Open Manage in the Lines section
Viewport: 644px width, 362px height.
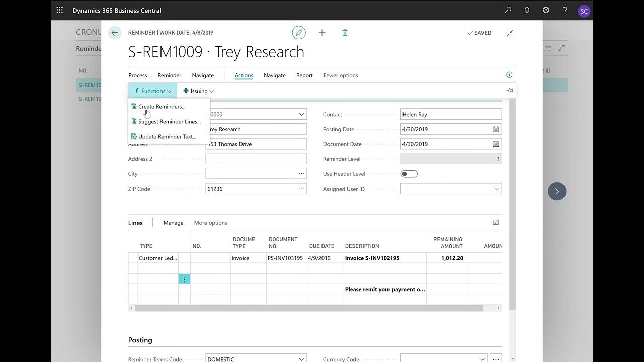click(x=173, y=223)
